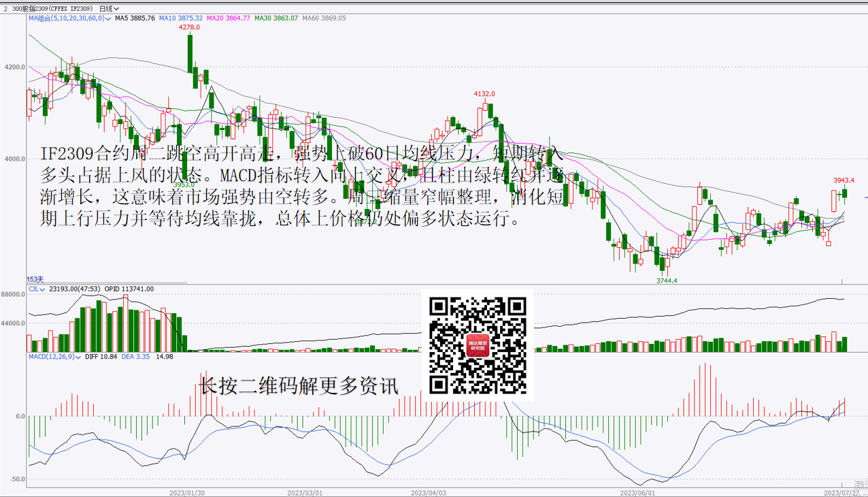The image size is (868, 497).
Task: Open the 日线 period dropdown
Action: 109,9
